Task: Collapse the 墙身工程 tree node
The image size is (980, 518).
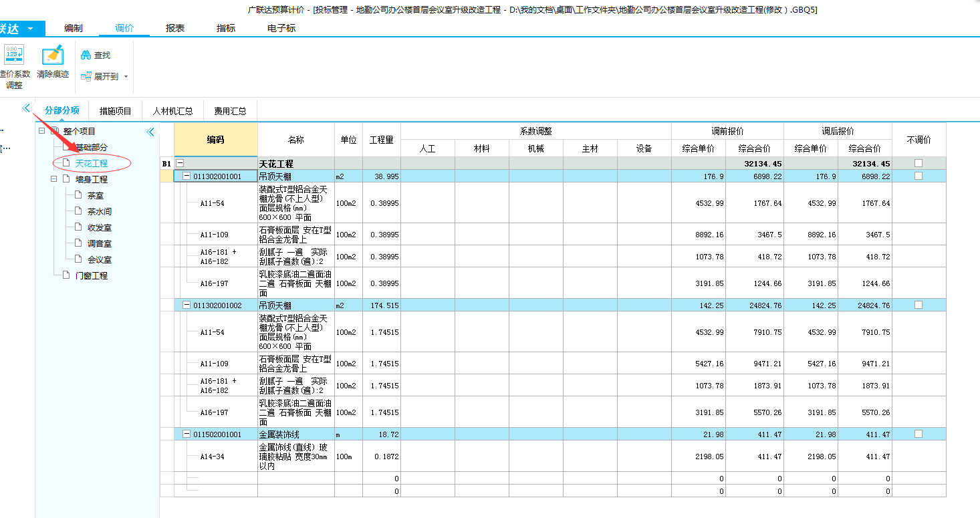Action: pyautogui.click(x=54, y=179)
